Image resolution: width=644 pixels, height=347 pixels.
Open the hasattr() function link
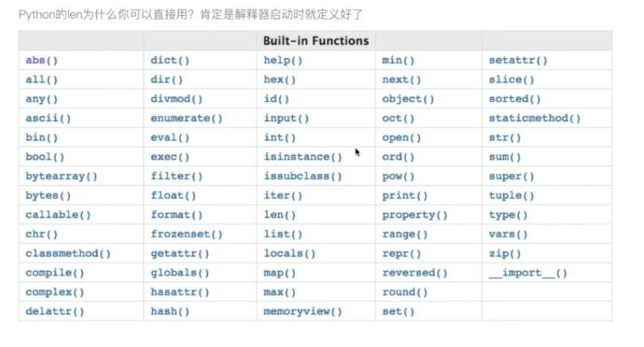[x=180, y=293]
